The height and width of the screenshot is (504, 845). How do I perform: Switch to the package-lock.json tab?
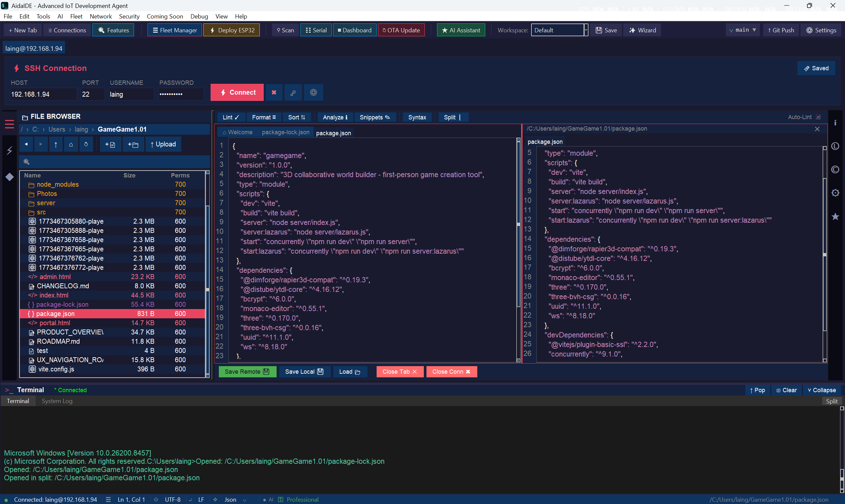[x=286, y=132]
